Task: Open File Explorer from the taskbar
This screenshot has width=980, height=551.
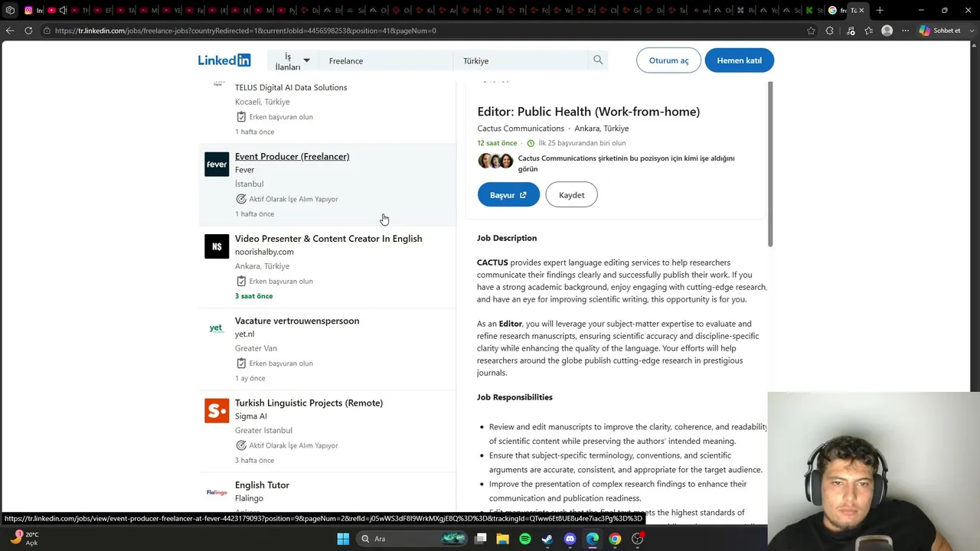Action: pyautogui.click(x=503, y=539)
